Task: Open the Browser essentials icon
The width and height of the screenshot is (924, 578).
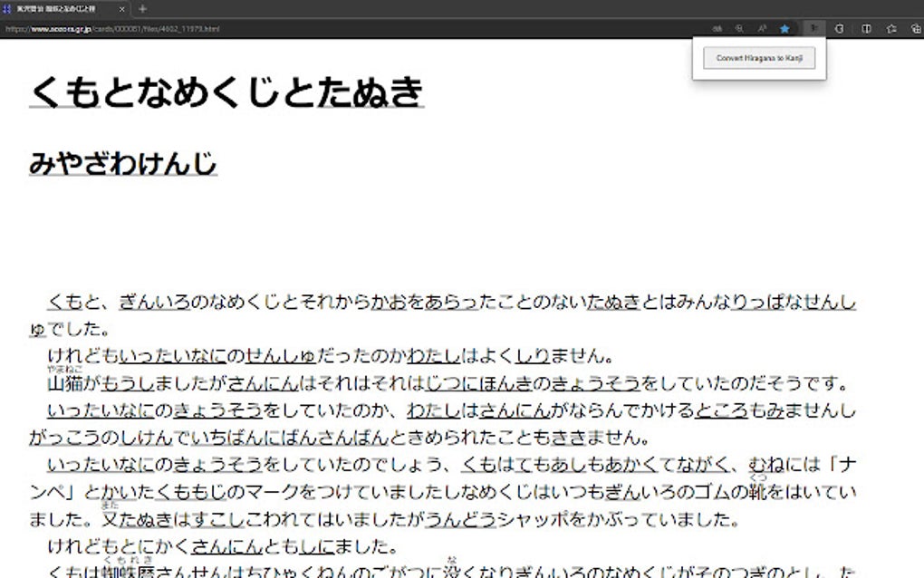Action: pos(917,28)
